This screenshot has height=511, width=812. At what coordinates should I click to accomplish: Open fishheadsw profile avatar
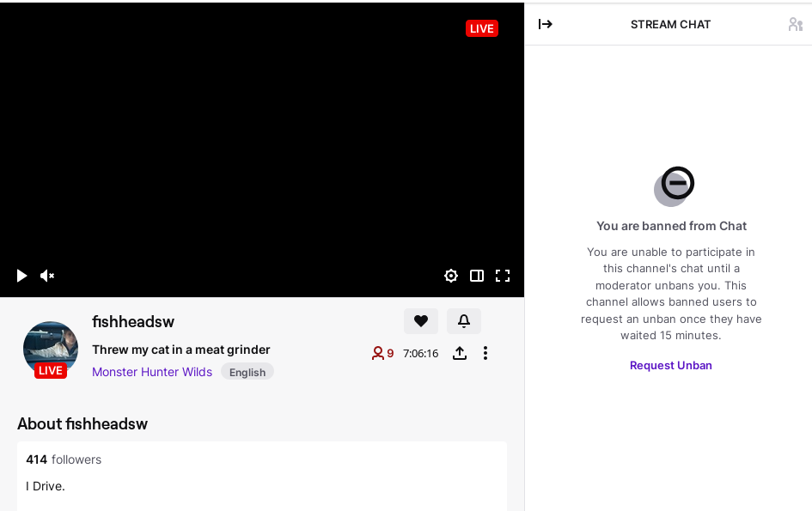(51, 349)
